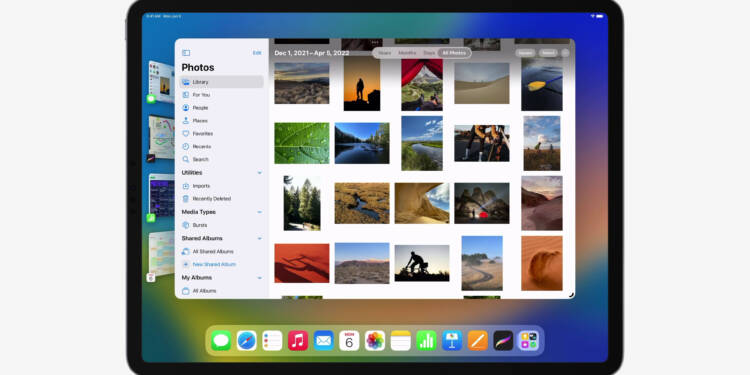Screen dimensions: 750x375
Task: Open the Messages app in the dock
Action: (221, 341)
